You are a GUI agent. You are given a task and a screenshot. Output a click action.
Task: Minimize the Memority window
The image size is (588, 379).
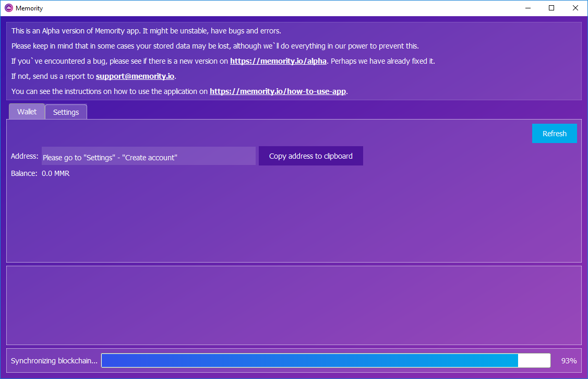[528, 8]
